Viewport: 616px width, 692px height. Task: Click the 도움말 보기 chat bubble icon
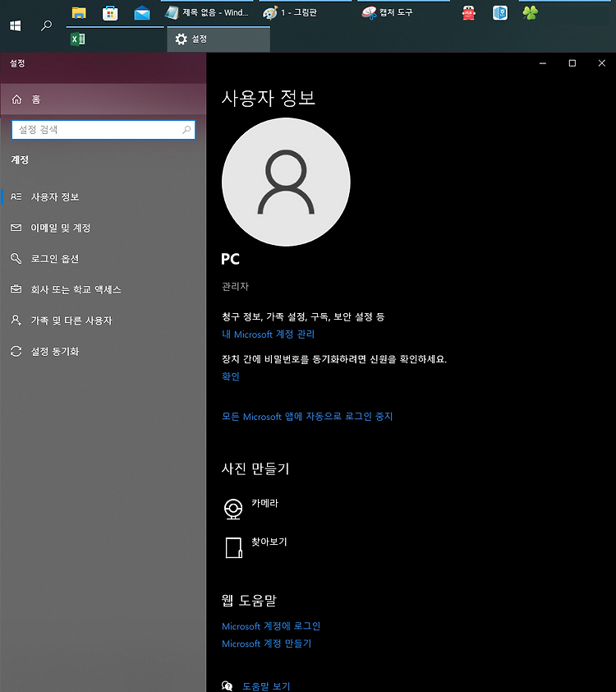[227, 686]
